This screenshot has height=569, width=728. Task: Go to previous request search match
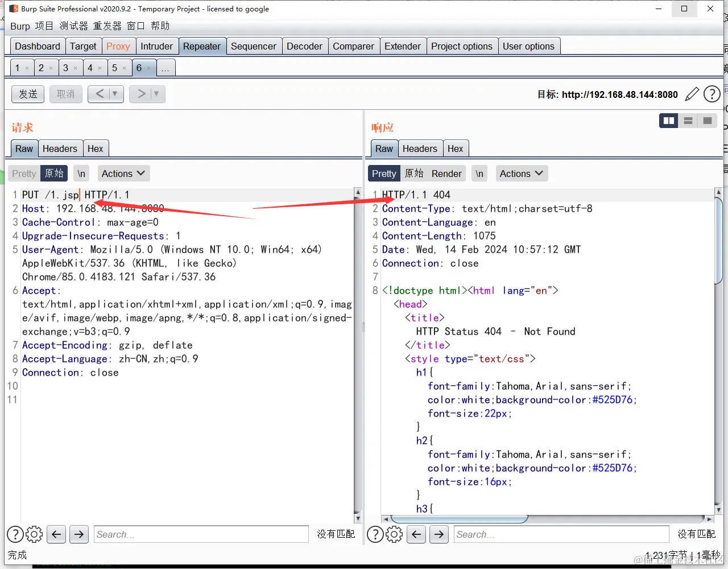56,534
